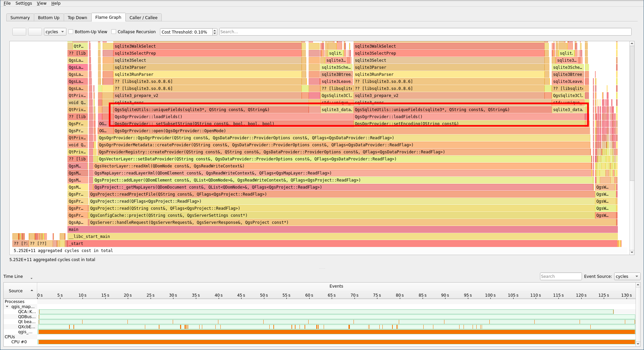Select the Qt bea... thread row
Image resolution: width=644 pixels, height=350 pixels.
pos(27,322)
